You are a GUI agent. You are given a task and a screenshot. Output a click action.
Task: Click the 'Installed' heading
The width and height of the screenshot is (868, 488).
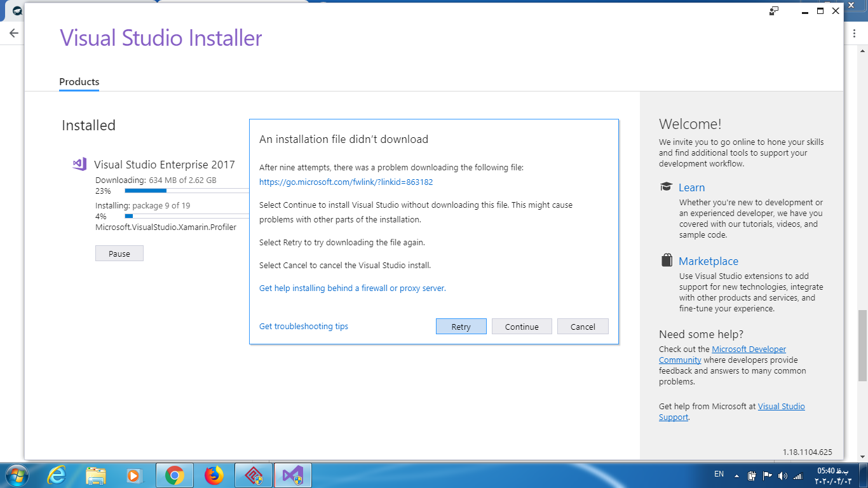point(88,125)
